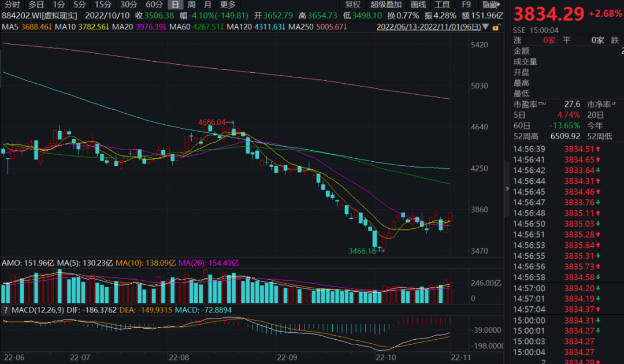This screenshot has width=624, height=364.
Task: Select the 30分 period tab
Action: [x=128, y=5]
